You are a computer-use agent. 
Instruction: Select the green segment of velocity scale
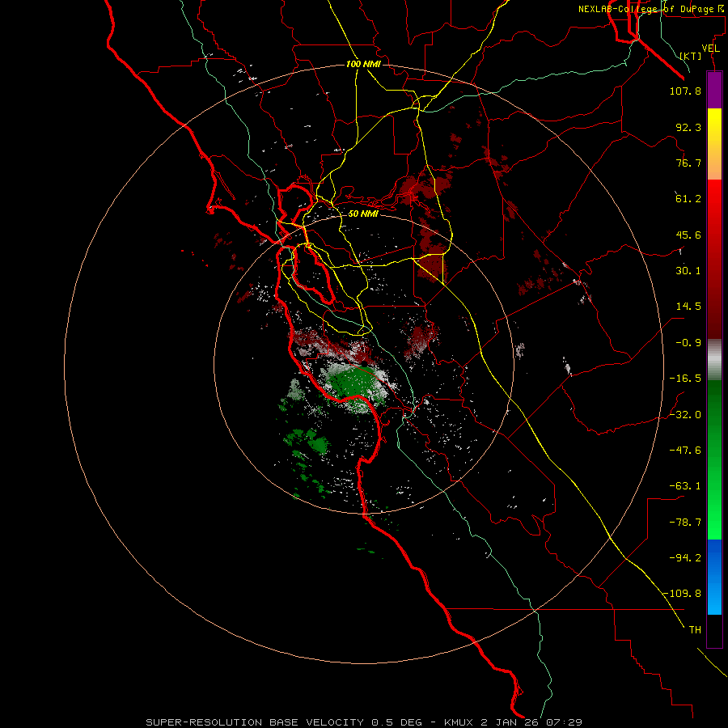click(x=714, y=459)
